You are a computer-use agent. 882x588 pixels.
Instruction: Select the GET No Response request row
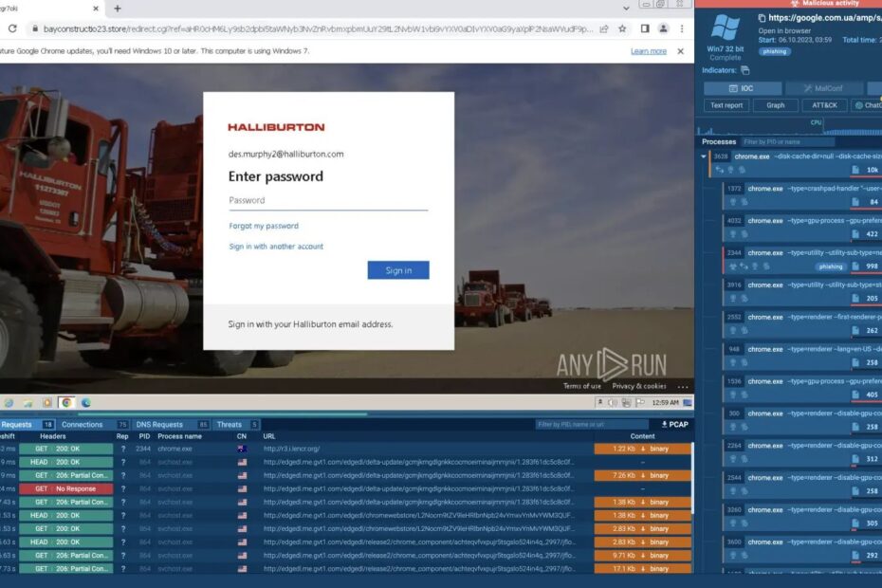346,489
